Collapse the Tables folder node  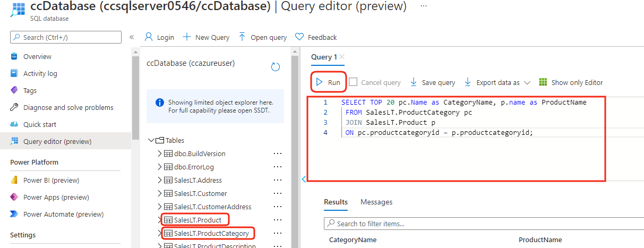point(150,140)
